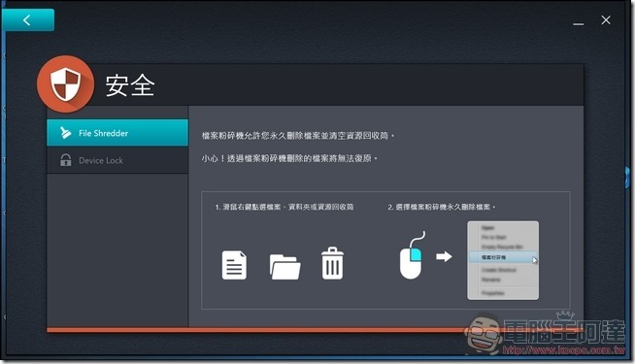Screen dimensions: 635x364
Task: Click step 2 text 選擇檔案粉碎機永久刪除檔案
Action: tap(442, 207)
